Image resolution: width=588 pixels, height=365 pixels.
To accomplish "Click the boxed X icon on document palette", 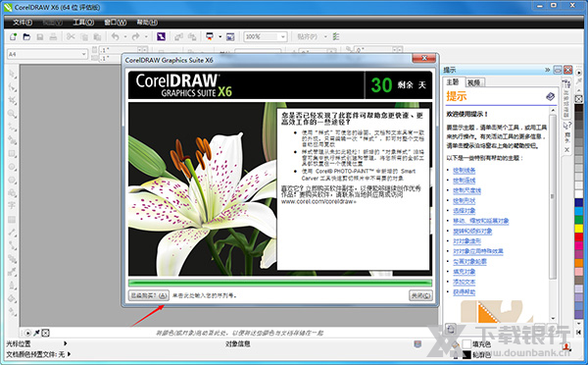I will (45, 333).
